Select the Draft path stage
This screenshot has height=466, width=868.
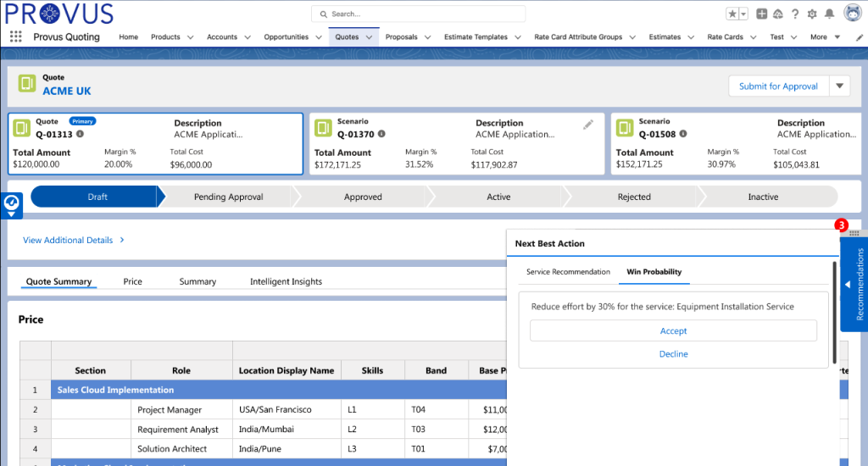(97, 197)
